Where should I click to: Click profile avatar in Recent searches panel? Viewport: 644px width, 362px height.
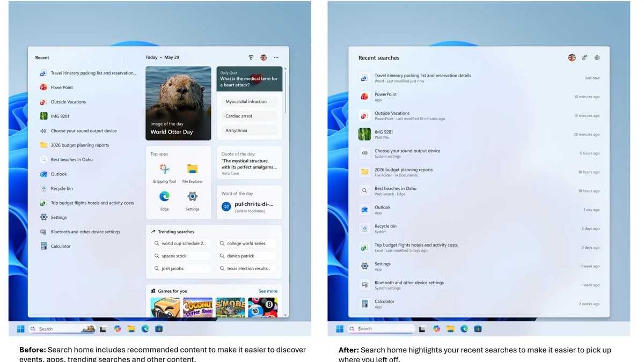(572, 57)
